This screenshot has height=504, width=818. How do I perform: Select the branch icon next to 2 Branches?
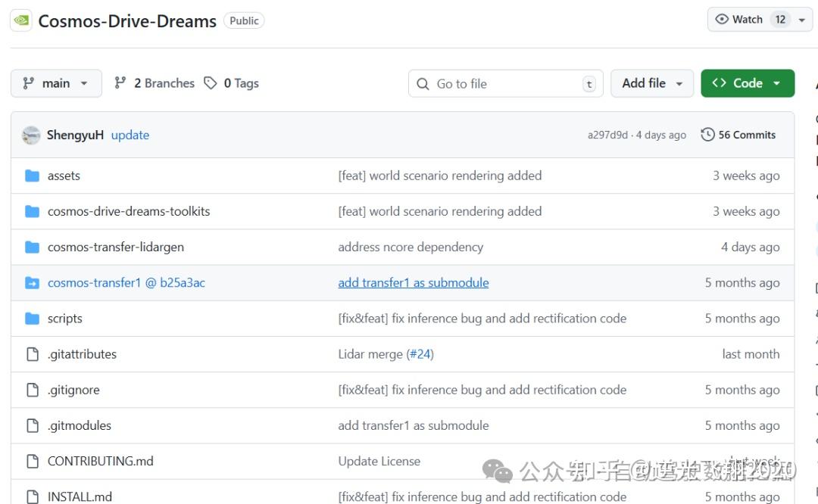(120, 82)
